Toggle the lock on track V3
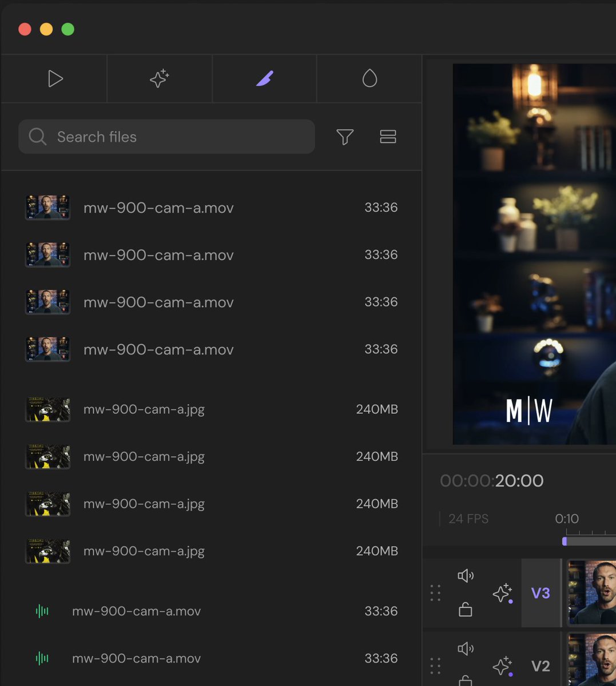This screenshot has width=616, height=686. (466, 609)
